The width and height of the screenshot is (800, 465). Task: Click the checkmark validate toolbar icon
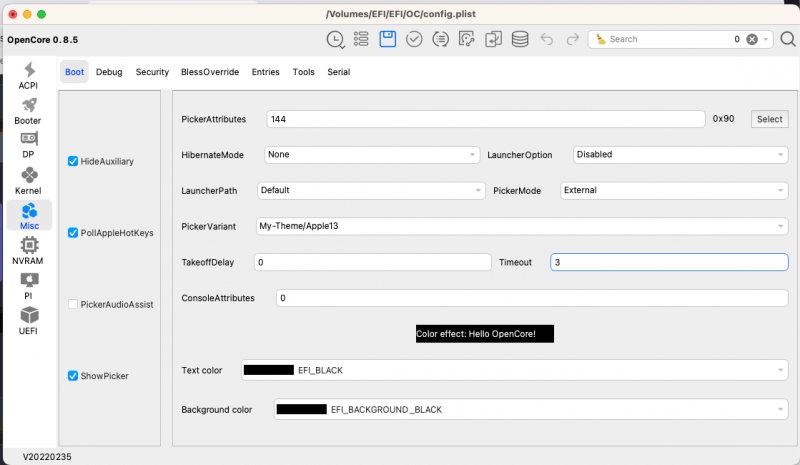click(x=413, y=39)
